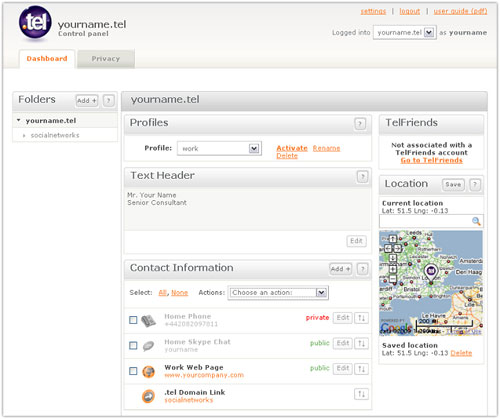
Task: Open help for Contact Information section
Action: pyautogui.click(x=362, y=269)
